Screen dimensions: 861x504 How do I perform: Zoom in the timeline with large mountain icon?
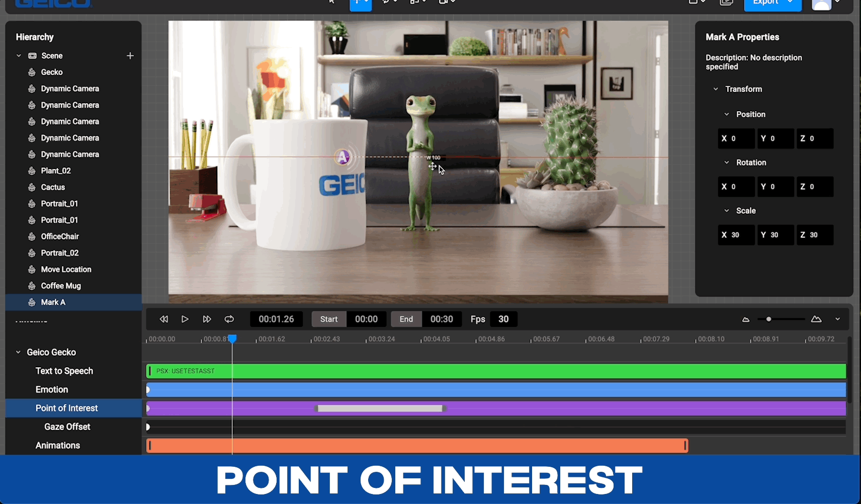click(816, 319)
